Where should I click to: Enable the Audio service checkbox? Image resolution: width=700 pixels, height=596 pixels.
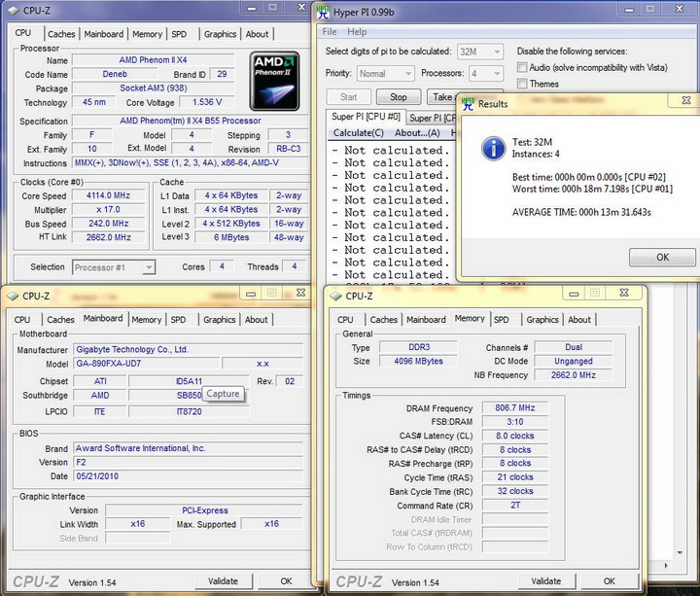(x=522, y=67)
